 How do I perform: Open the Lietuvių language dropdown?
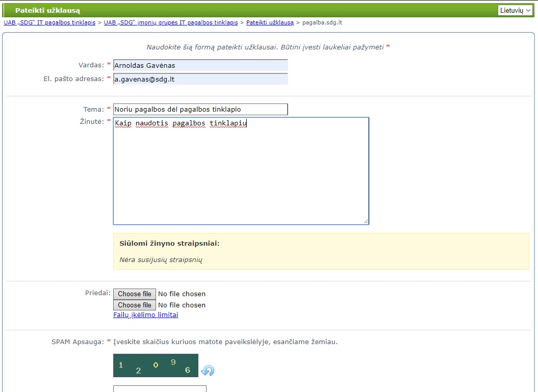pyautogui.click(x=515, y=10)
